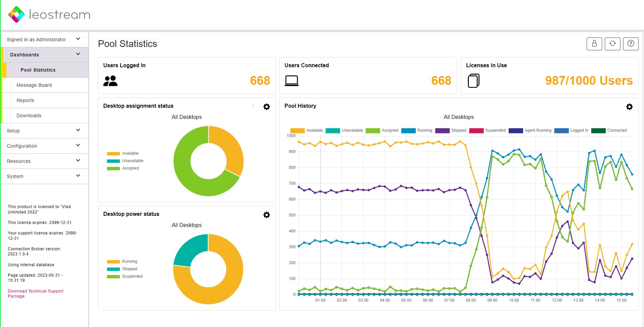
Task: Open Signed in as Administrator dropdown
Action: coord(44,40)
